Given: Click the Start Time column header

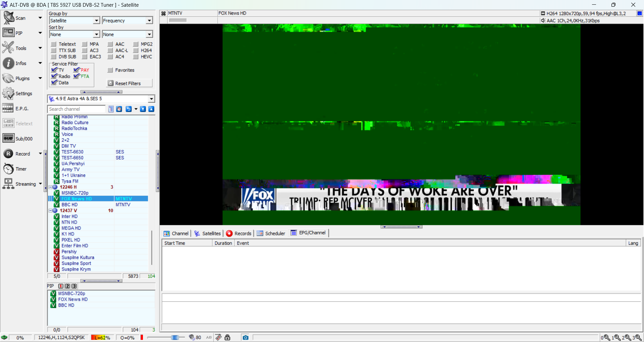Looking at the screenshot, I should pyautogui.click(x=187, y=243).
